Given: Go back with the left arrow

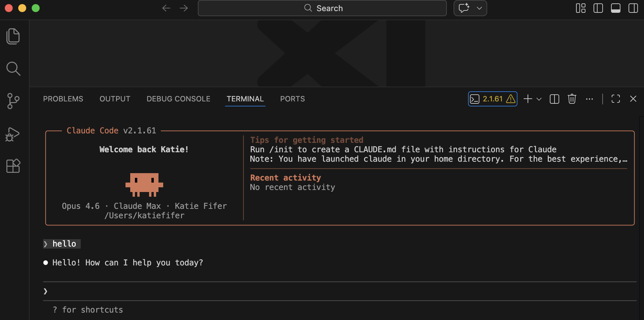Looking at the screenshot, I should 166,8.
